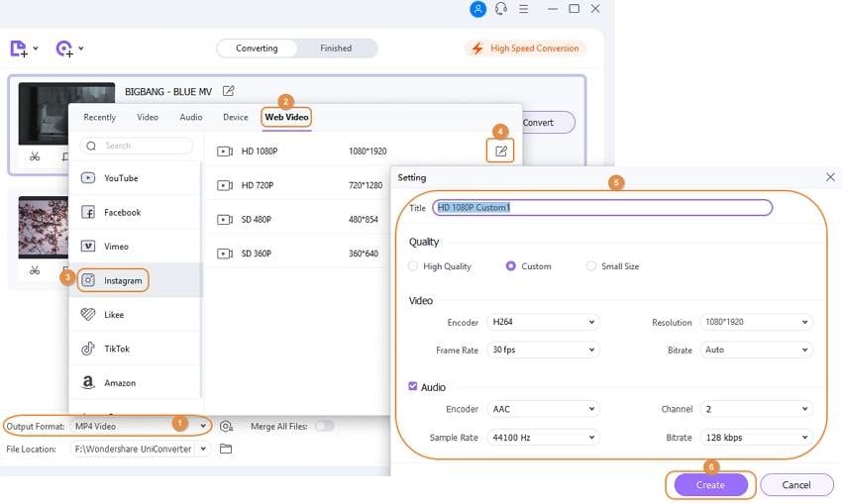Click the Title input field

click(602, 207)
